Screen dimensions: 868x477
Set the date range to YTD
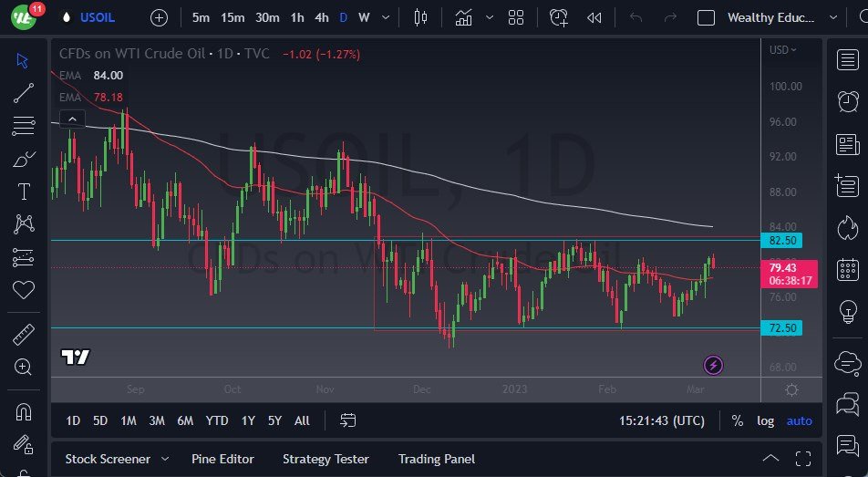point(217,420)
